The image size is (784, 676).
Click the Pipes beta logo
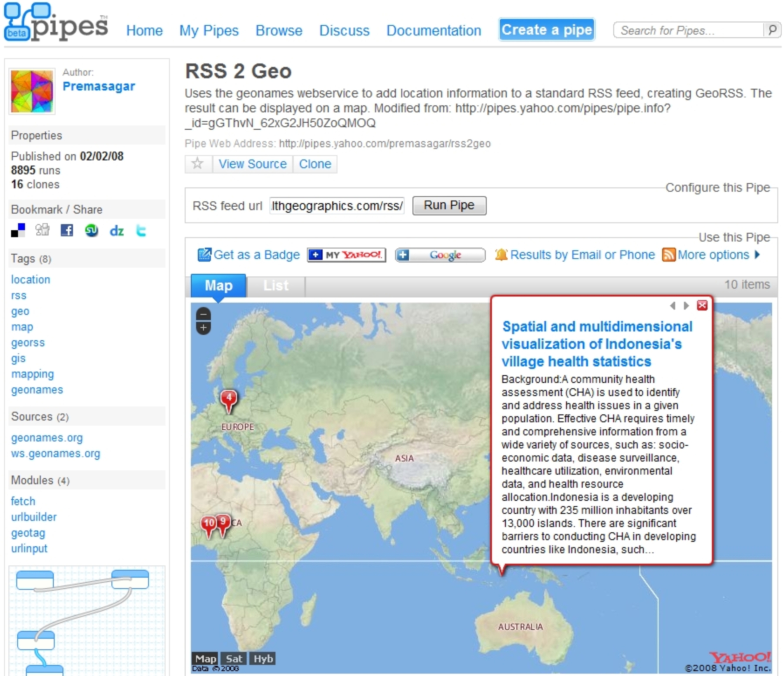point(56,22)
